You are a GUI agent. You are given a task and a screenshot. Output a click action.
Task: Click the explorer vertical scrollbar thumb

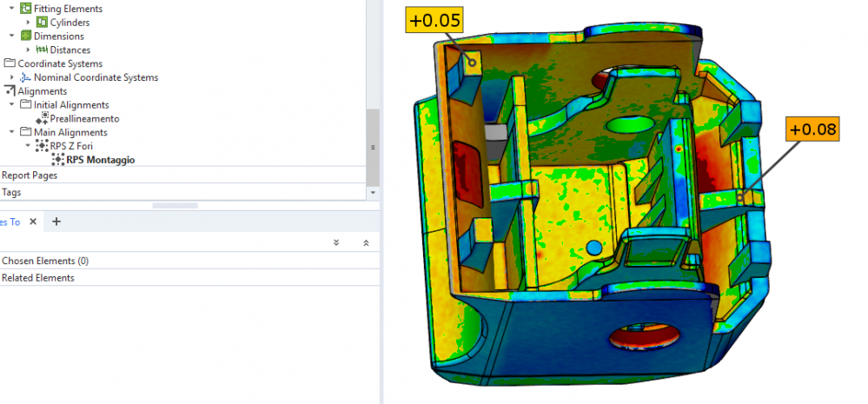373,147
